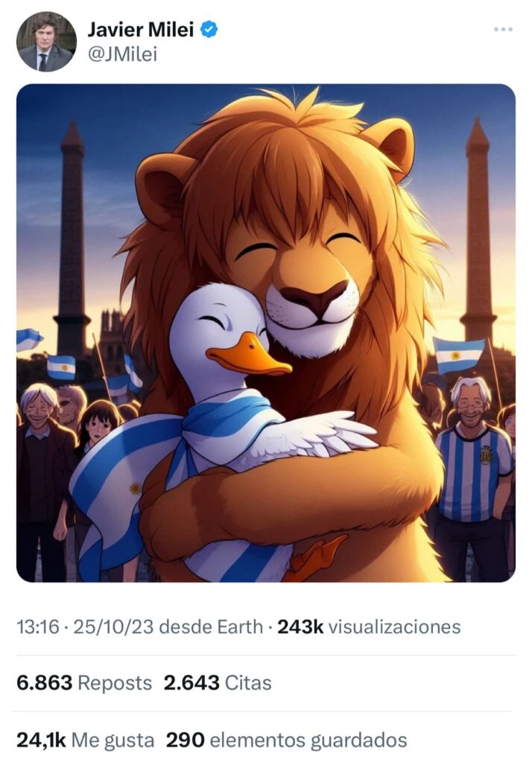Click the 'desde Earth' location text
Image resolution: width=532 pixels, height=763 pixels.
tap(211, 627)
